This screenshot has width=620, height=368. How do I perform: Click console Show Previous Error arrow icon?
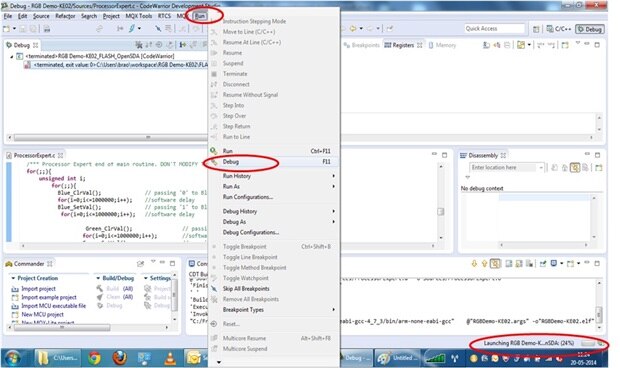484,264
